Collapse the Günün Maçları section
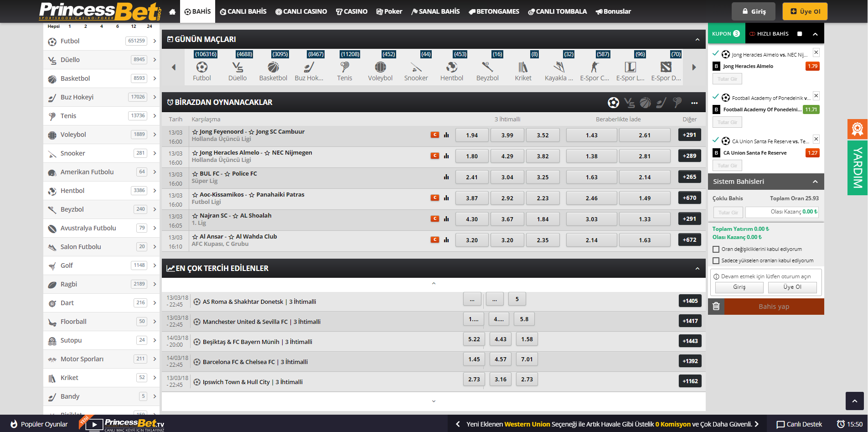The height and width of the screenshot is (432, 868). coord(697,40)
